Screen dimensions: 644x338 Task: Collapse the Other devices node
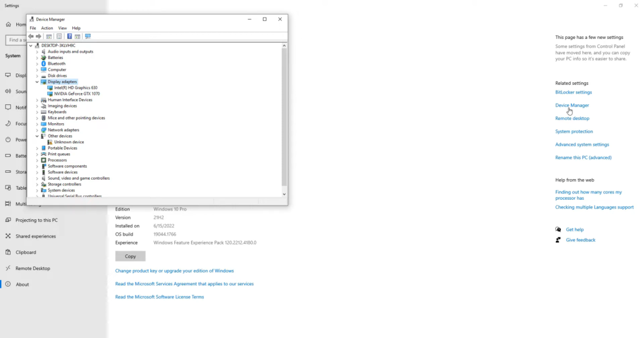pyautogui.click(x=37, y=136)
